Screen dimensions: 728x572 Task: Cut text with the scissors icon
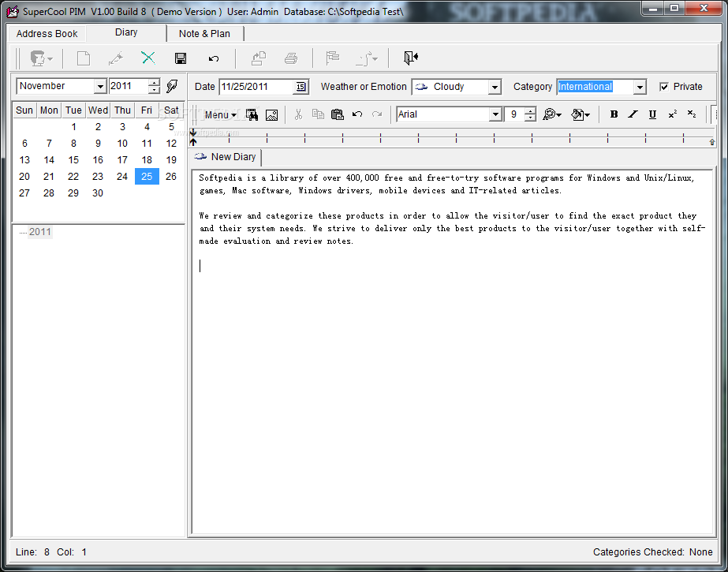(299, 114)
